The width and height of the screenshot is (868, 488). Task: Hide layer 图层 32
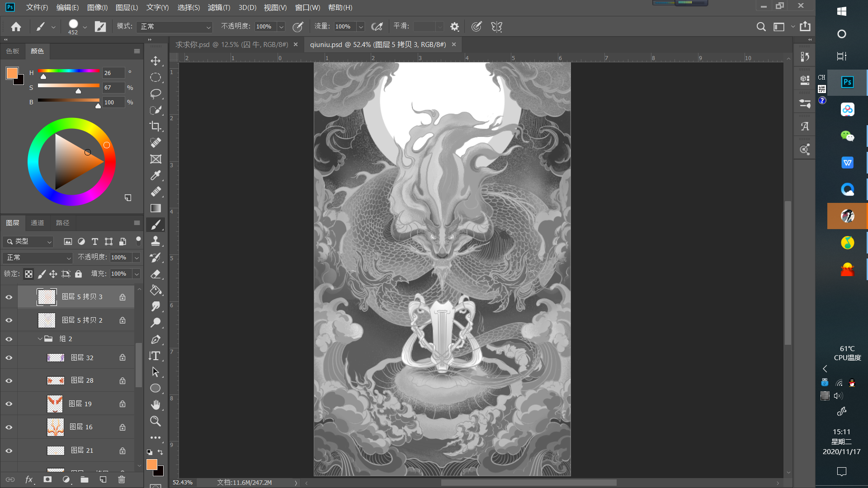9,357
